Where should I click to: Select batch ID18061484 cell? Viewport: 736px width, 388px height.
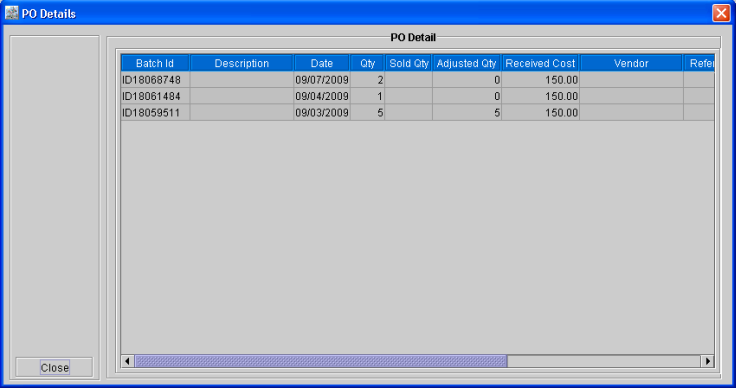[155, 96]
